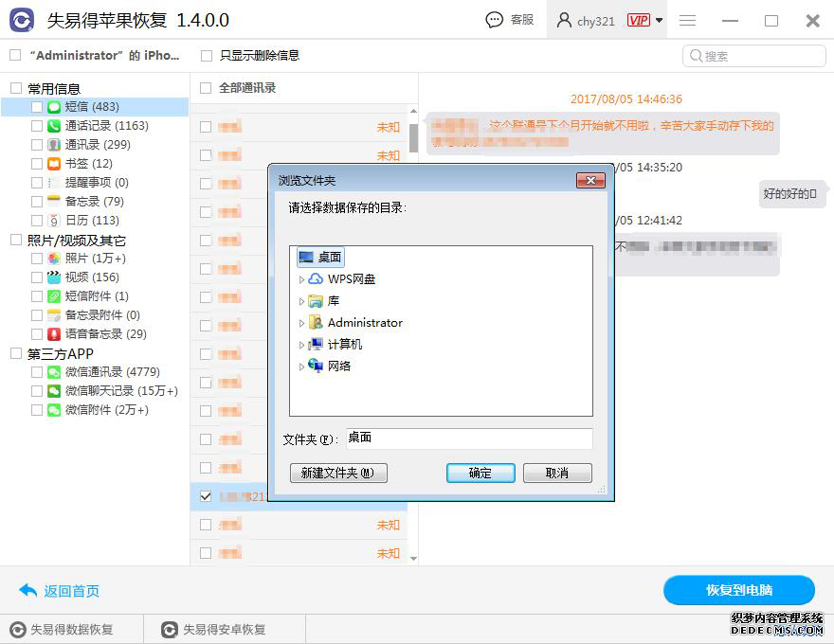Check the 第三方APP group checkbox

[16, 353]
